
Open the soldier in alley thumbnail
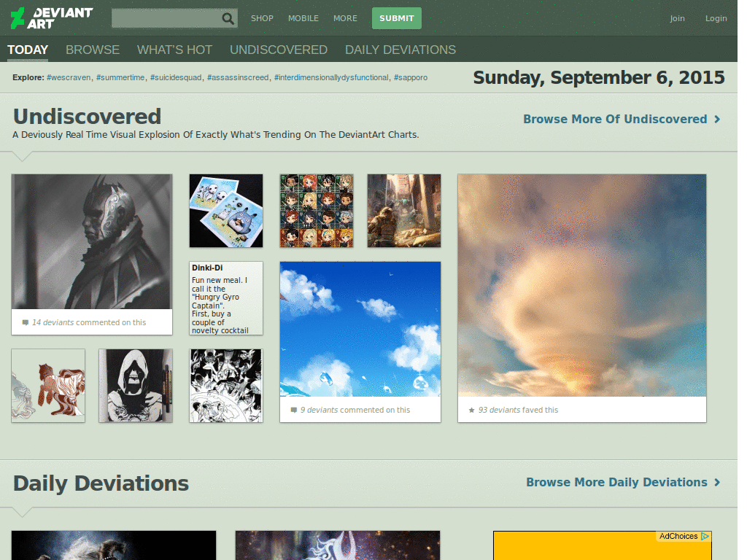click(x=404, y=211)
